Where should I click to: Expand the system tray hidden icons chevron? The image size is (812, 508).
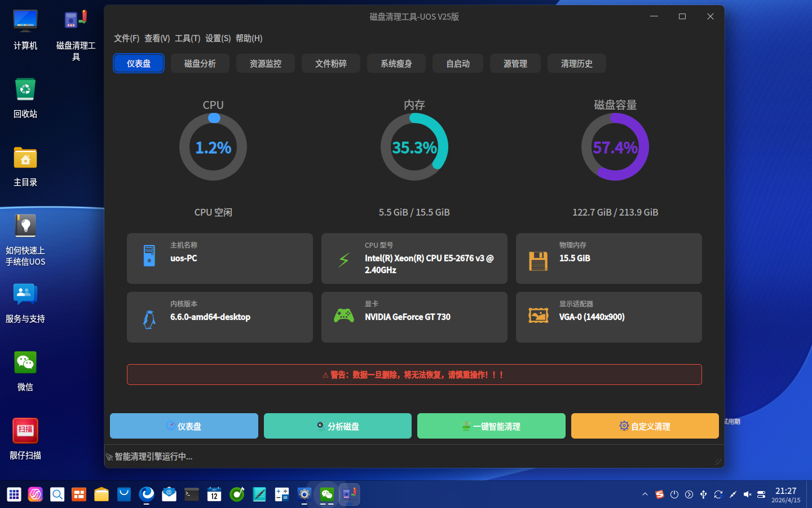click(x=645, y=494)
